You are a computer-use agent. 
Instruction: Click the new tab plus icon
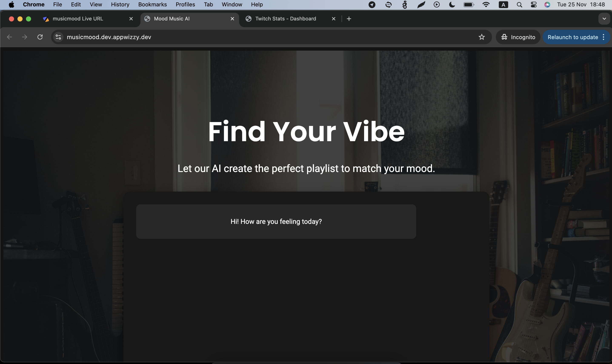[x=349, y=19]
